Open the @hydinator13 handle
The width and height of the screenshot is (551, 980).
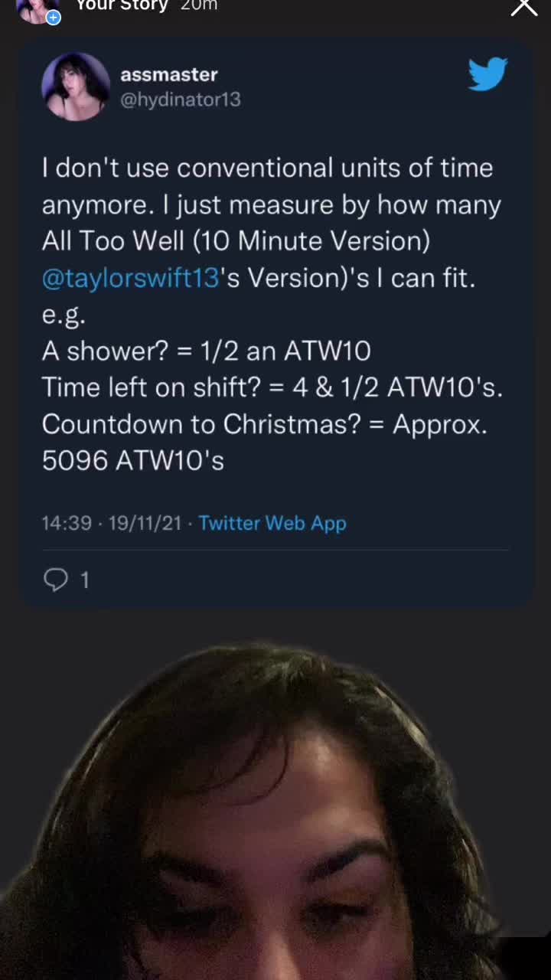tap(181, 100)
